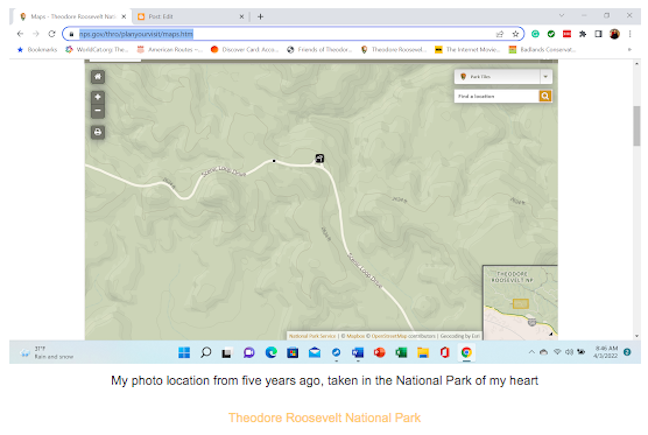Reload the page in Chrome
The width and height of the screenshot is (648, 435).
[x=52, y=33]
